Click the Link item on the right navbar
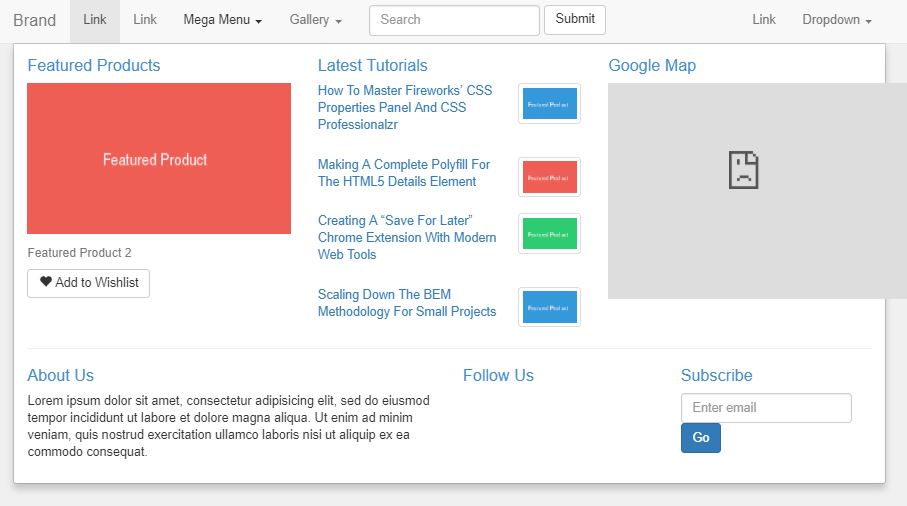 point(764,20)
